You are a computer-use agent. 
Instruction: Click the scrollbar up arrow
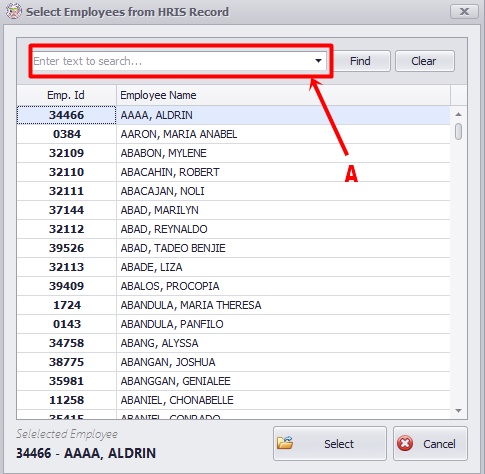tap(459, 114)
